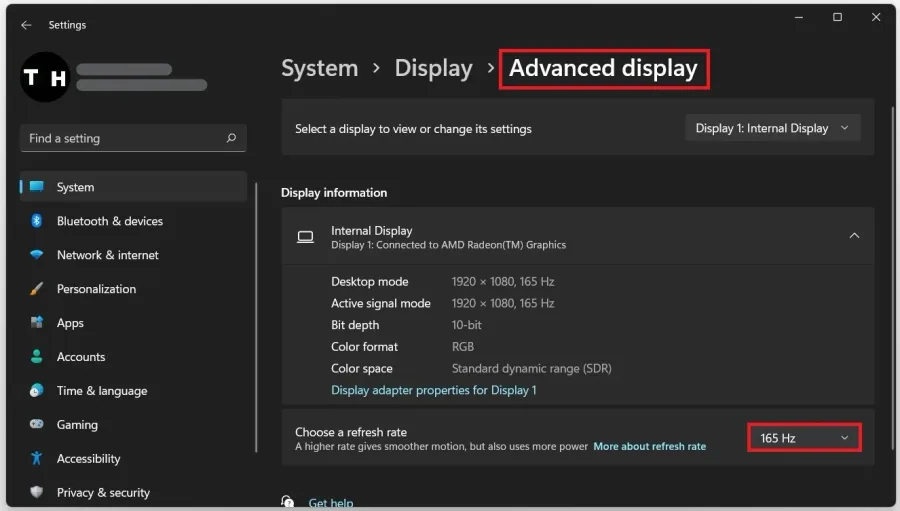Viewport: 900px width, 511px height.
Task: Open Display adapter properties for Display 1
Action: 434,390
